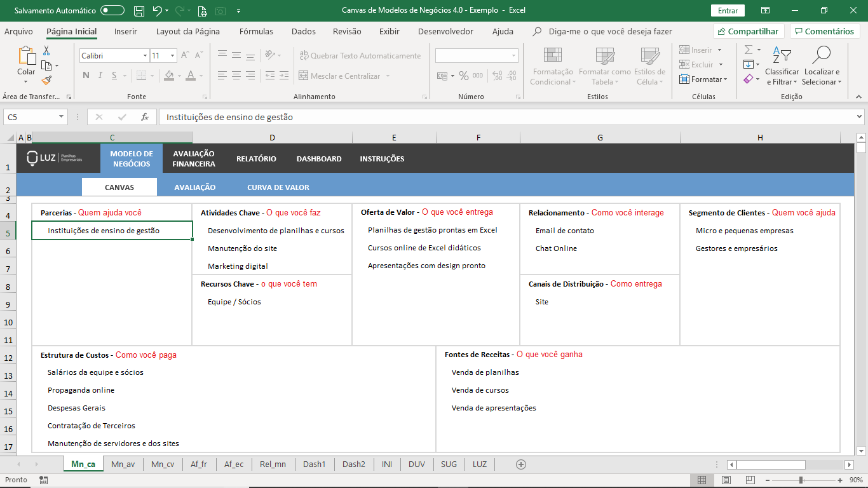Open AutoSum sigma function

[x=749, y=50]
